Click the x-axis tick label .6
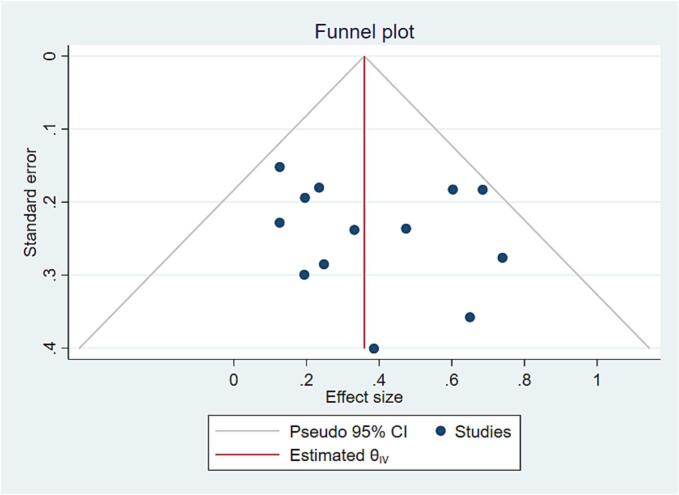This screenshot has width=679, height=495. [451, 380]
